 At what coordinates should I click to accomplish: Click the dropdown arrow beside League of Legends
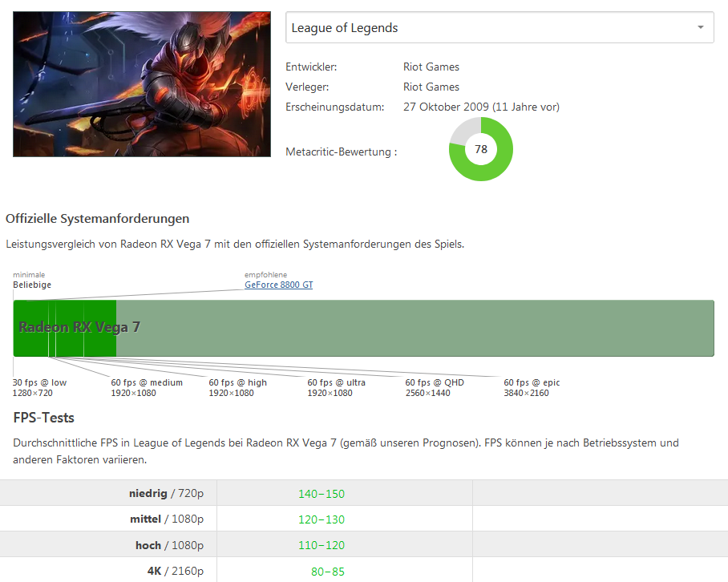tap(701, 27)
